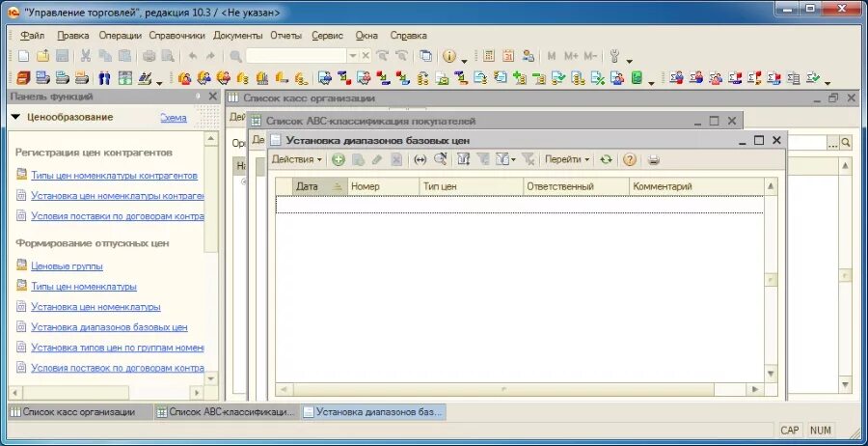The image size is (868, 446).
Task: Click the magnifier at right of cash list
Action: tap(845, 143)
